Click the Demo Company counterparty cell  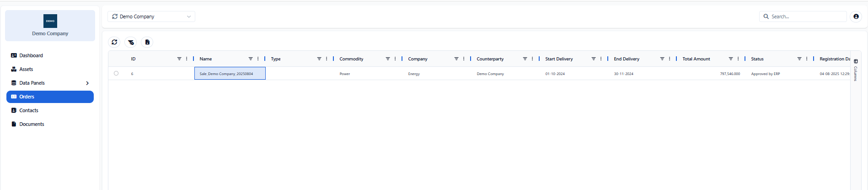pos(505,73)
